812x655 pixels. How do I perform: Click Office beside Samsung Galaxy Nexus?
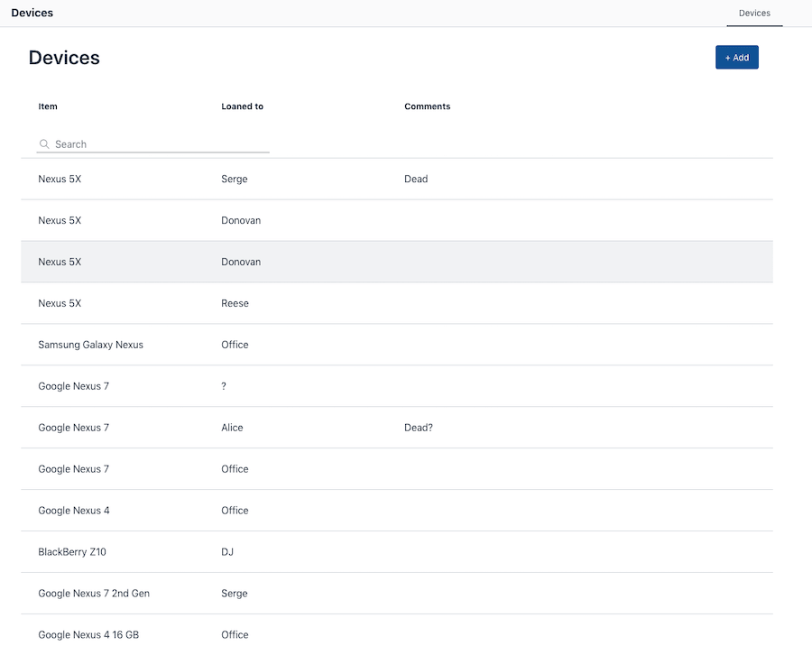pos(235,345)
